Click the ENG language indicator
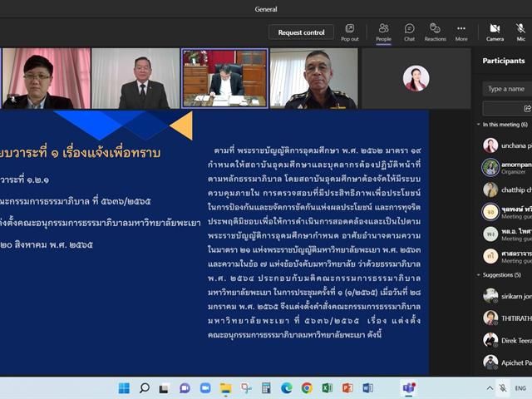The width and height of the screenshot is (532, 399). 520,388
